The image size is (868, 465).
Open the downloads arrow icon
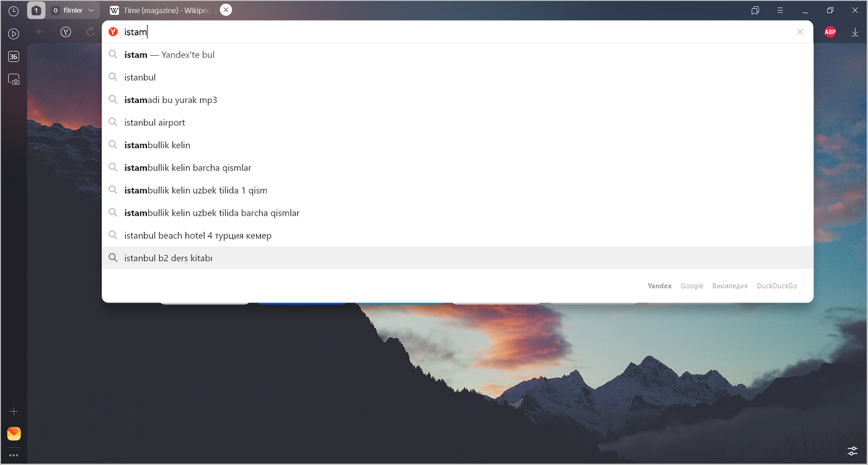(855, 32)
